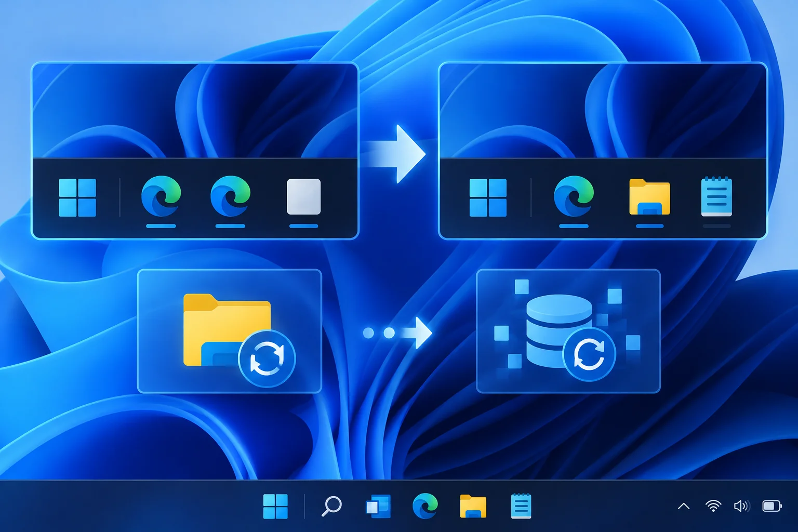Open Task View on the bottom taskbar
This screenshot has width=798, height=532.
pos(378,506)
